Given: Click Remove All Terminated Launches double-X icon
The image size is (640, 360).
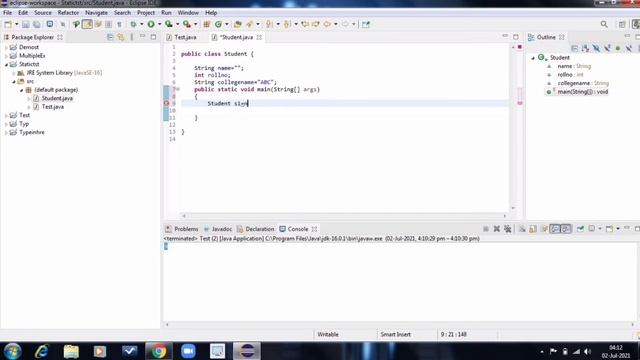Looking at the screenshot, I should (507, 229).
